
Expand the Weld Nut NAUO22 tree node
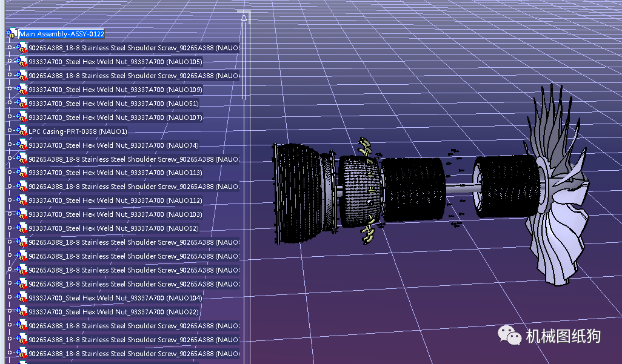pyautogui.click(x=10, y=311)
